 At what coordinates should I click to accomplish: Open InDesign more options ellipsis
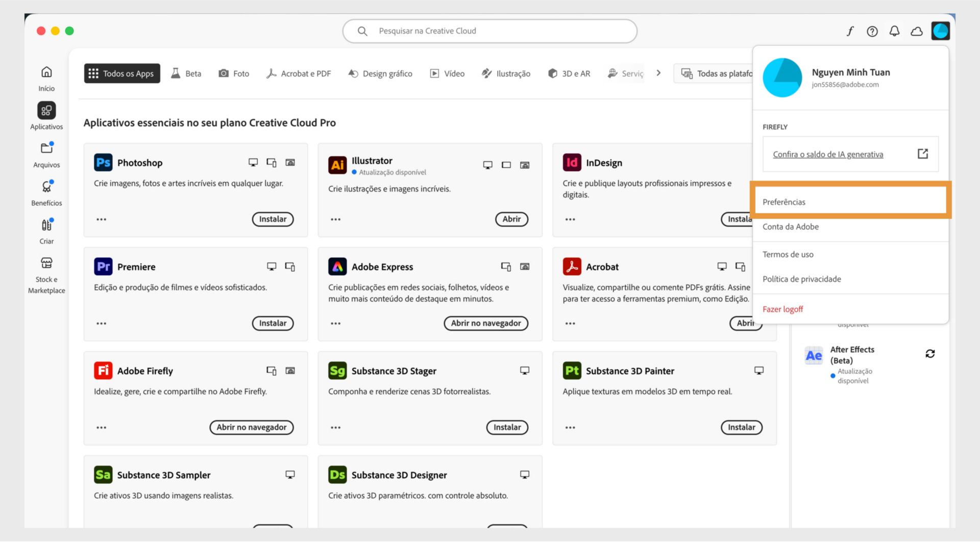click(x=570, y=219)
